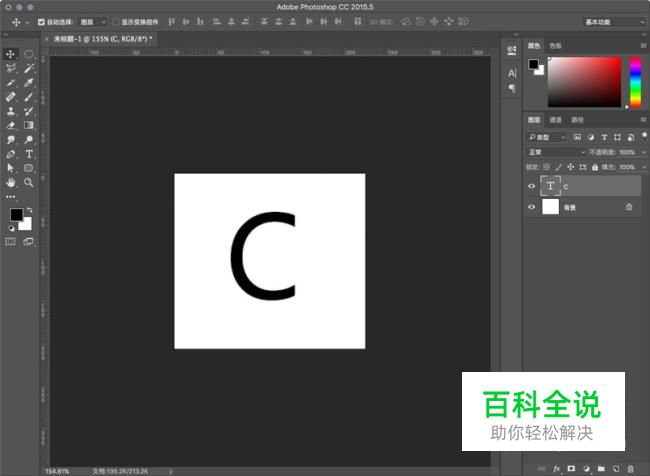650x476 pixels.
Task: Create a new group with folder icon
Action: tap(600, 468)
